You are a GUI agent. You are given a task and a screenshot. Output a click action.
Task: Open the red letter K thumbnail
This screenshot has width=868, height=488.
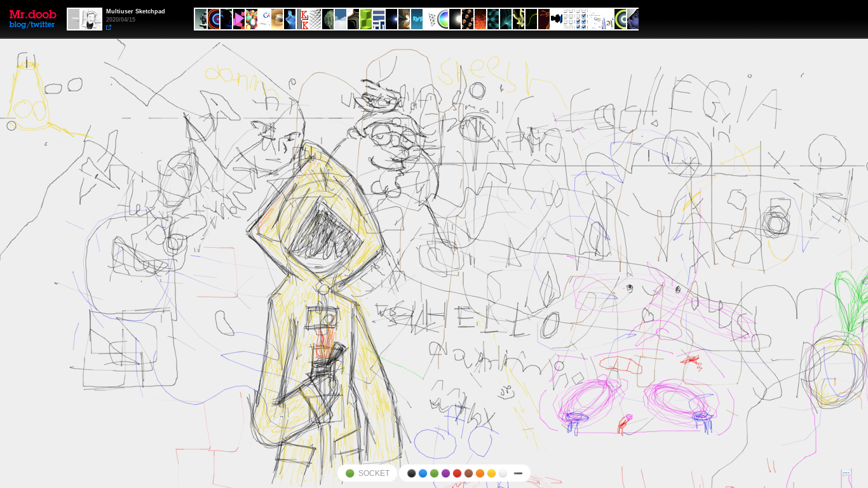[302, 19]
